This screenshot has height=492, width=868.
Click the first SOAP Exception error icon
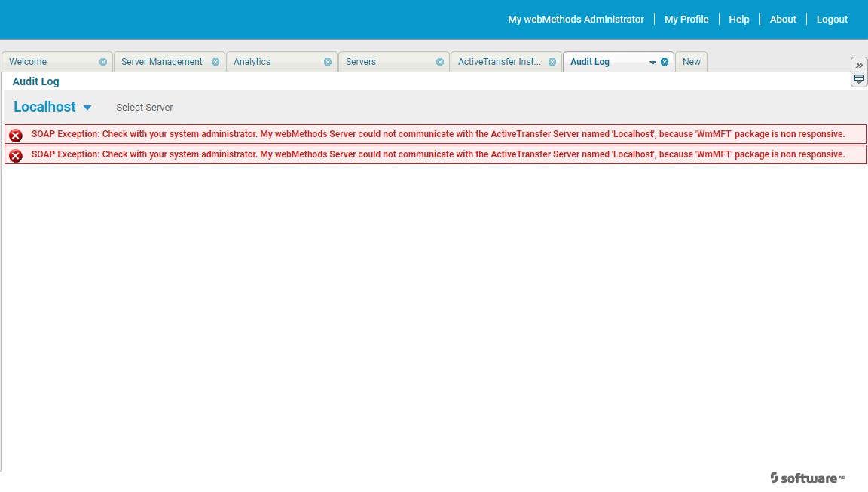pyautogui.click(x=16, y=136)
